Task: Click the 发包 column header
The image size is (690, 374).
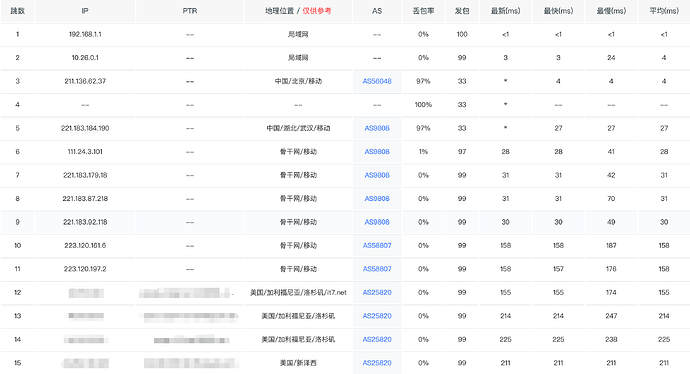Action: 462,11
